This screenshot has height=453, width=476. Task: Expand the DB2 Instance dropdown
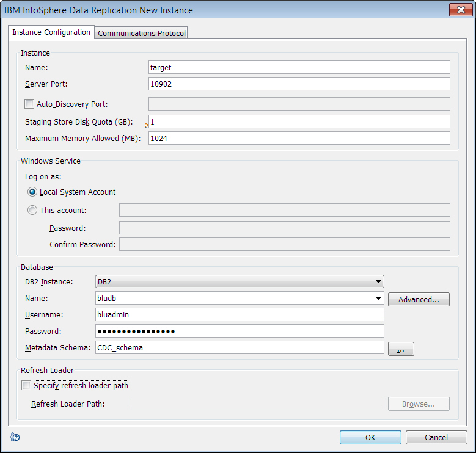coord(378,281)
